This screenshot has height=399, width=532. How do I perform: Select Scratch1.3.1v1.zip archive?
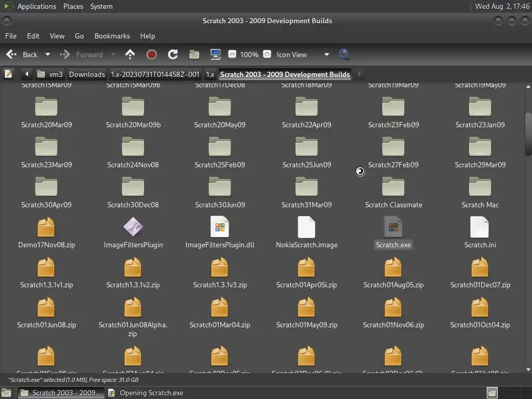coord(46,273)
